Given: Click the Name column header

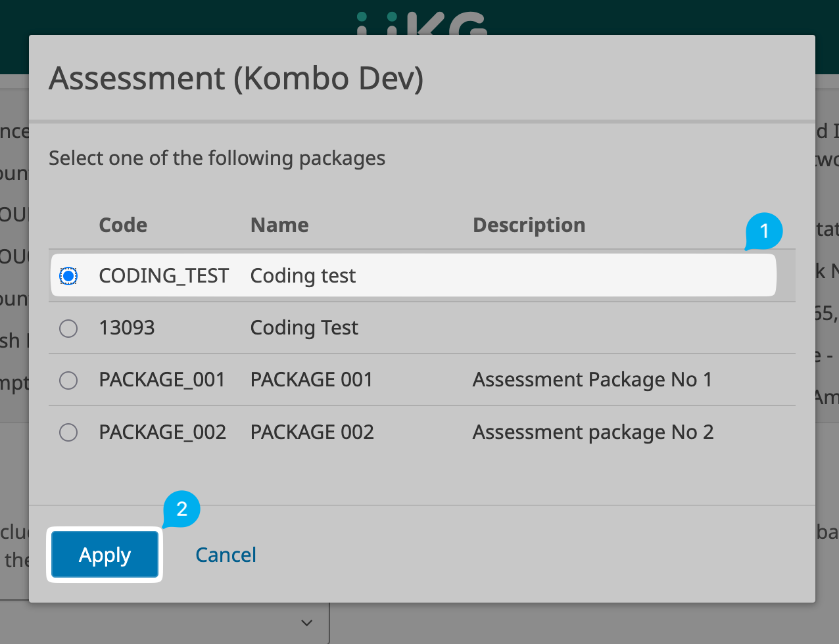Looking at the screenshot, I should [x=279, y=225].
